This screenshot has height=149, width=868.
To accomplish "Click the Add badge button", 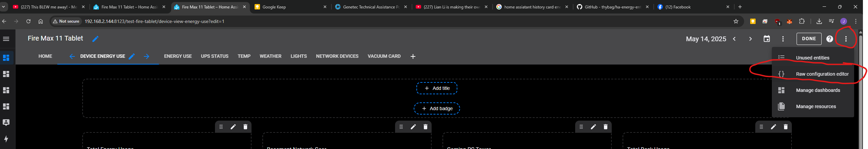I will pyautogui.click(x=437, y=108).
